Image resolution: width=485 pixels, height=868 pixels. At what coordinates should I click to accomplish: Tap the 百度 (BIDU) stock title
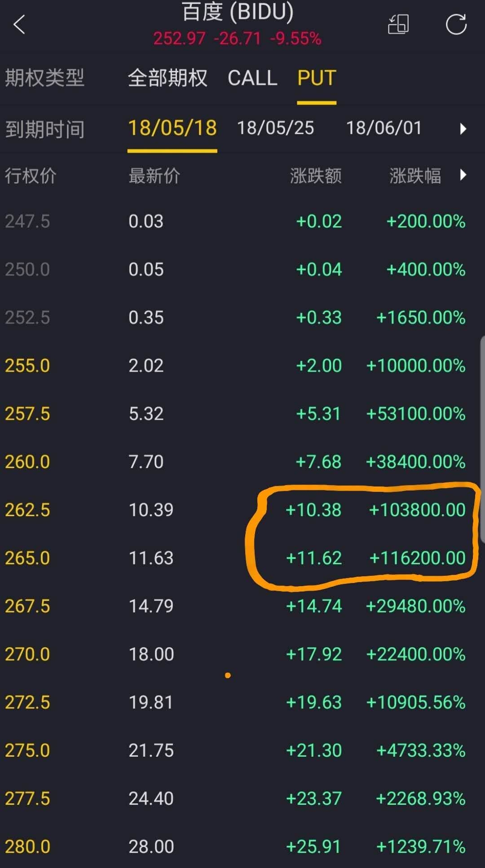[x=238, y=13]
